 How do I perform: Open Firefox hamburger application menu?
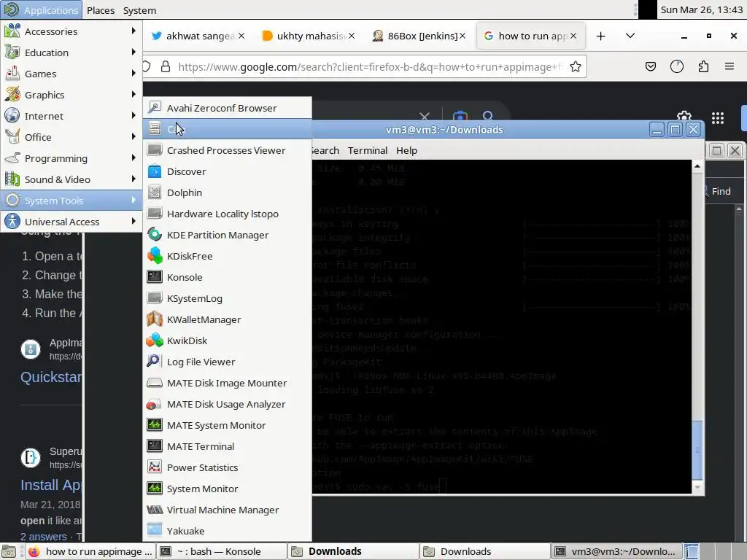(x=729, y=66)
